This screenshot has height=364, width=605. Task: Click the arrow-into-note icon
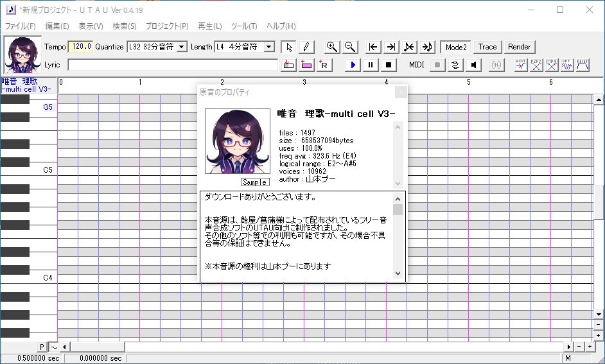(427, 47)
